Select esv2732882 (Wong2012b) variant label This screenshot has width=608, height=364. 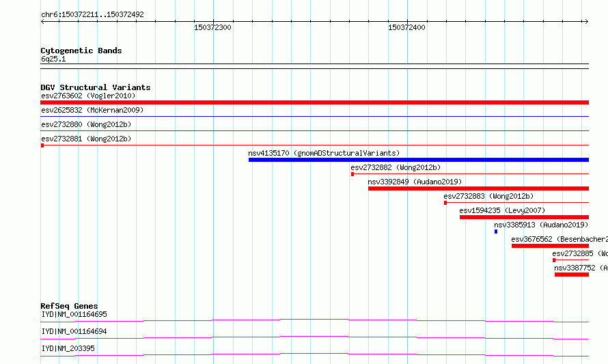pos(396,167)
